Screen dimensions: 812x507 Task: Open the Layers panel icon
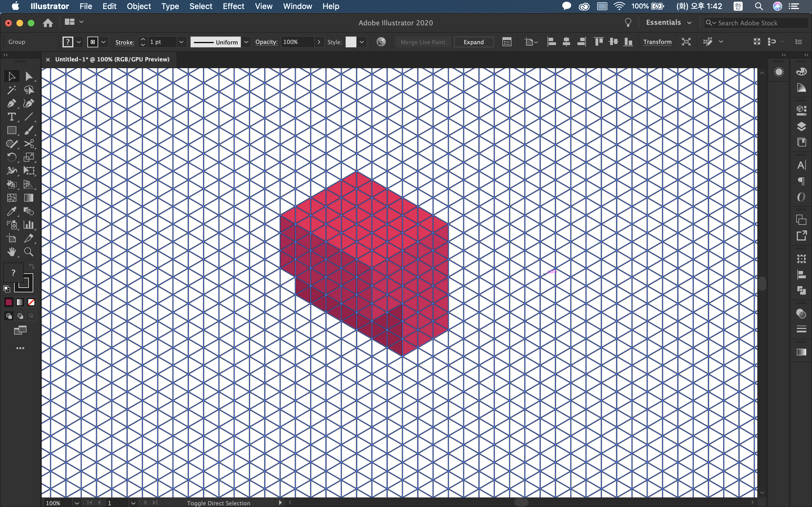tap(801, 127)
